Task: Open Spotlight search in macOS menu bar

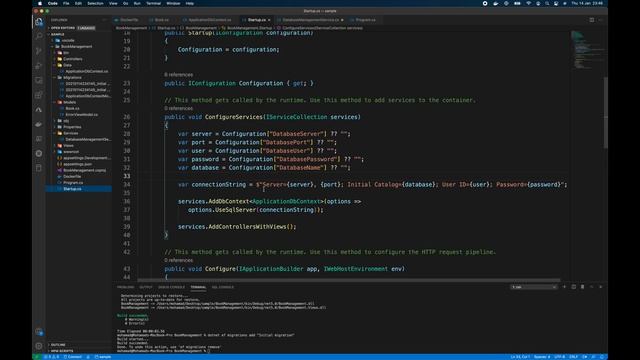Action: (547, 3)
